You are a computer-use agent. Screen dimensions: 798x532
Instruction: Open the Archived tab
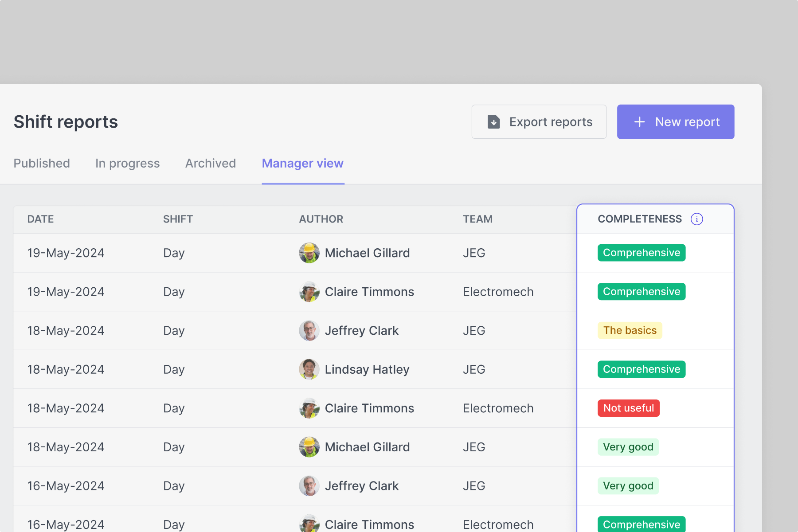211,163
